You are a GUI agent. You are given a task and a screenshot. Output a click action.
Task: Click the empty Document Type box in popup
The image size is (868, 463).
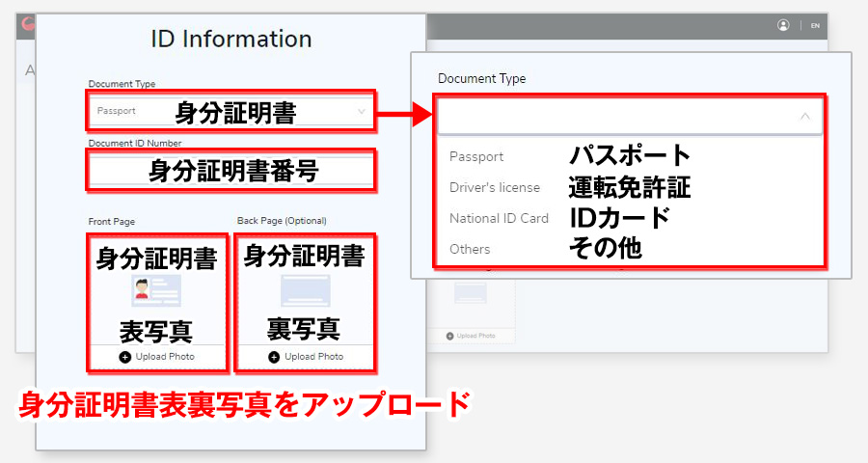click(617, 116)
